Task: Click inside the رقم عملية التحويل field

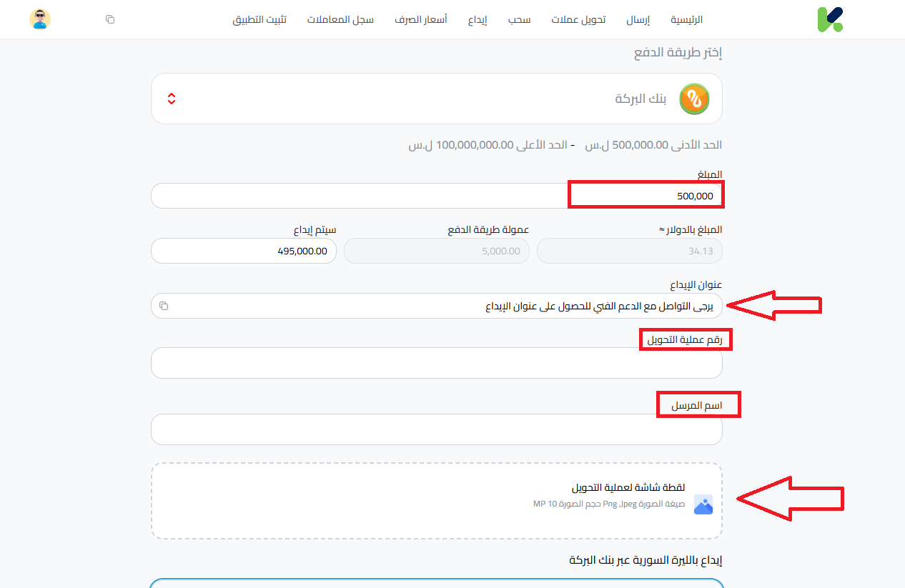Action: [x=436, y=363]
